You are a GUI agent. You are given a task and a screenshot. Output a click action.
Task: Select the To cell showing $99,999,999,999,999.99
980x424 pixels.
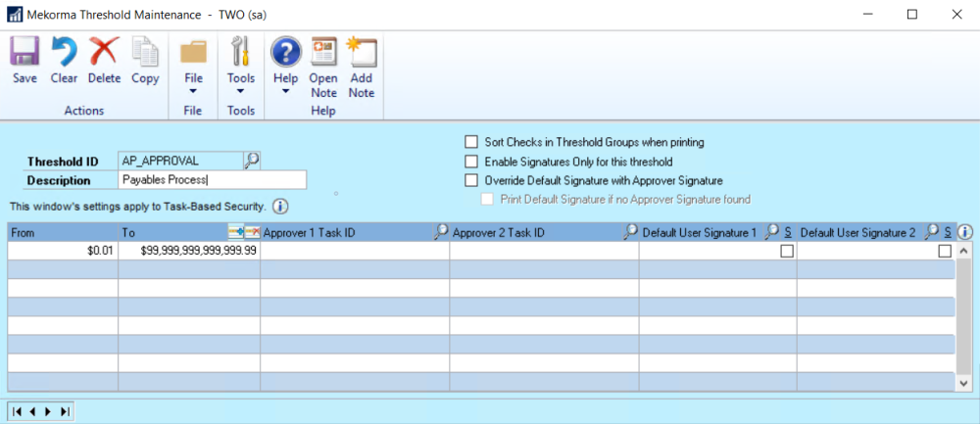pos(189,251)
